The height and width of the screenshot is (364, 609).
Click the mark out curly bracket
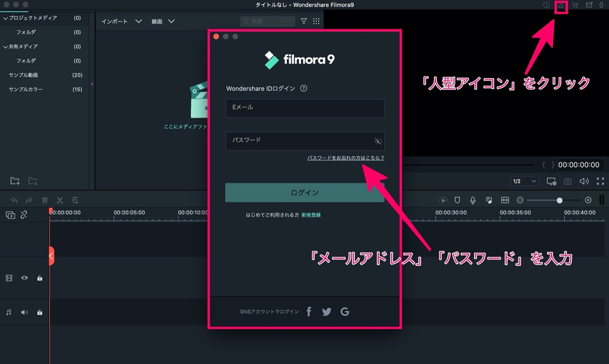click(553, 165)
